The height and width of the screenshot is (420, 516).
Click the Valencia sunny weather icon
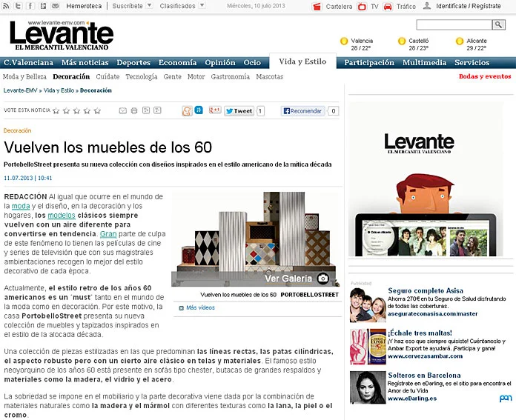click(344, 41)
